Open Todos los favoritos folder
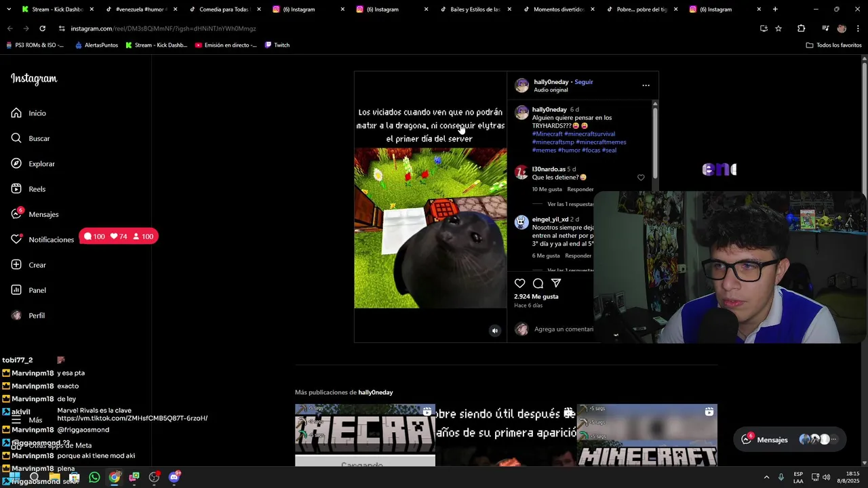Screen dimensions: 868x488 (x=833, y=45)
